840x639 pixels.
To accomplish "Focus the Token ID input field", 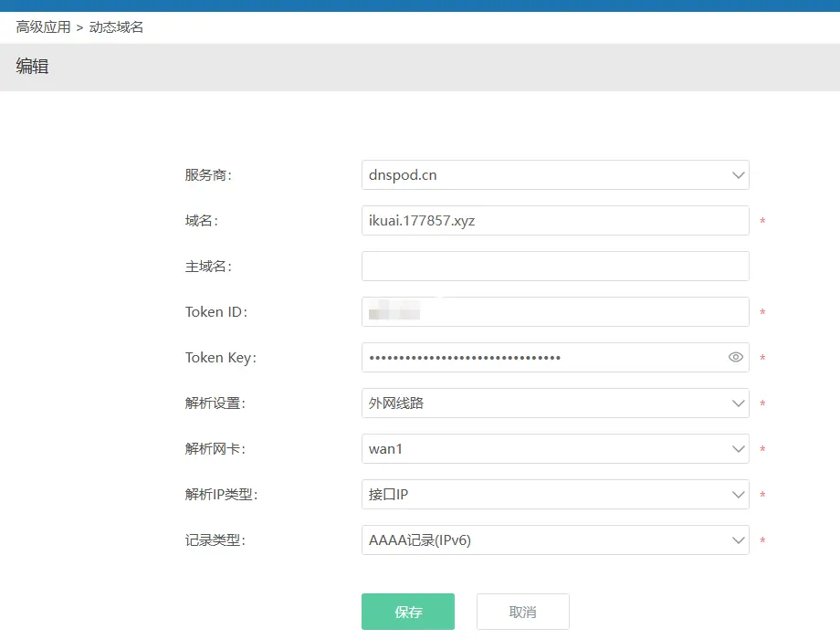I will click(x=555, y=311).
